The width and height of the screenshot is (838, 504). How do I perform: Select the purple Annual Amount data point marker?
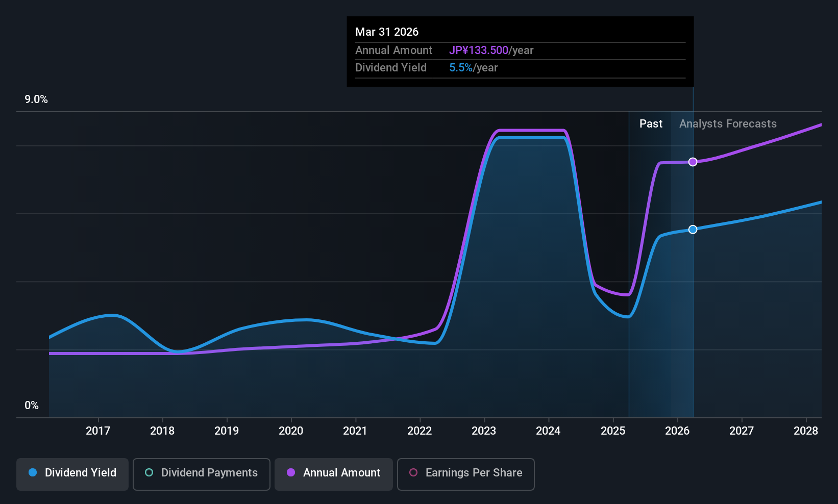[693, 162]
